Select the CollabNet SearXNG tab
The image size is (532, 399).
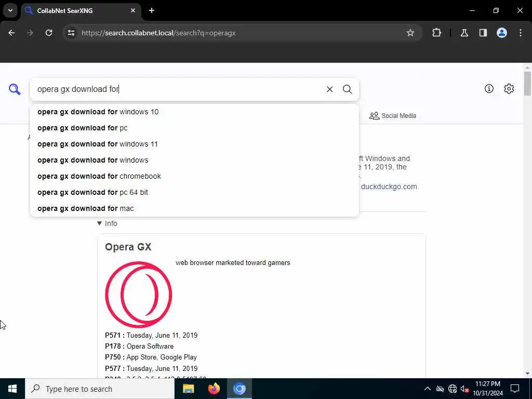[81, 10]
